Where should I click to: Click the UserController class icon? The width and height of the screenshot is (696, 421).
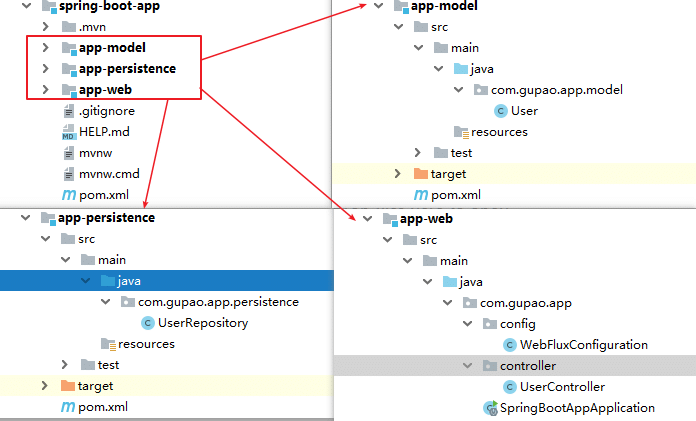tap(509, 386)
